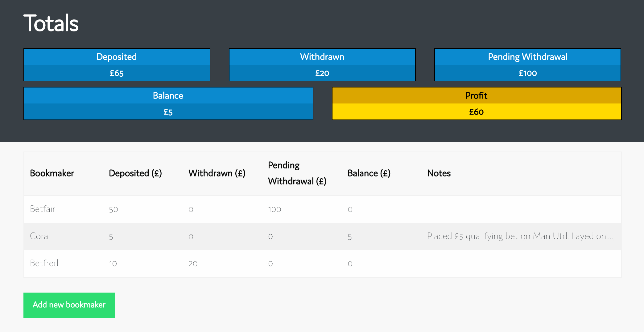The width and height of the screenshot is (644, 332).
Task: Select the Betfair bookmaker name
Action: [x=43, y=209]
